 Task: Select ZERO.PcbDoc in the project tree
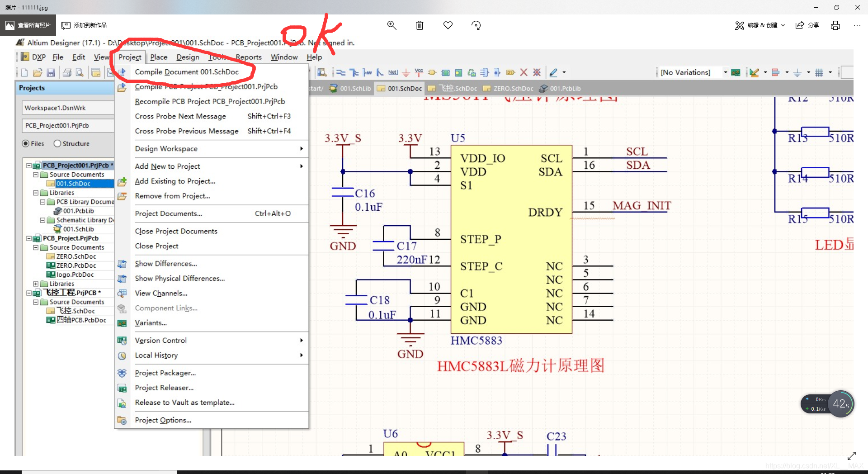[71, 265]
